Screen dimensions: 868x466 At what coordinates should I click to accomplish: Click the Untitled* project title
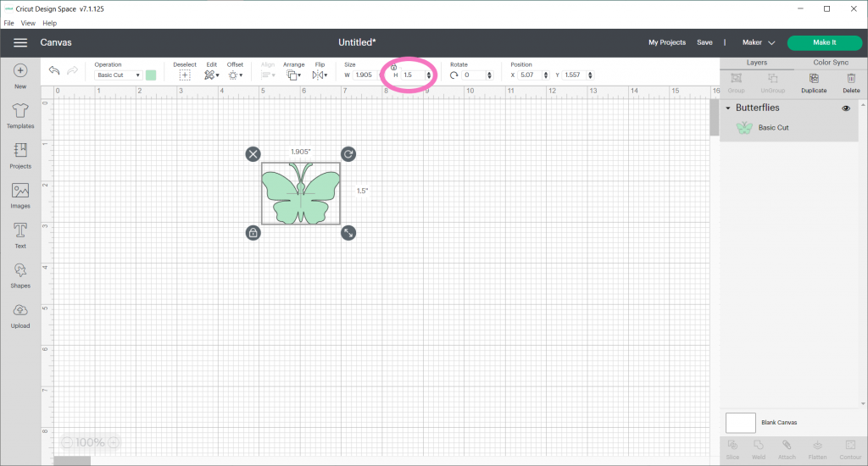(357, 42)
